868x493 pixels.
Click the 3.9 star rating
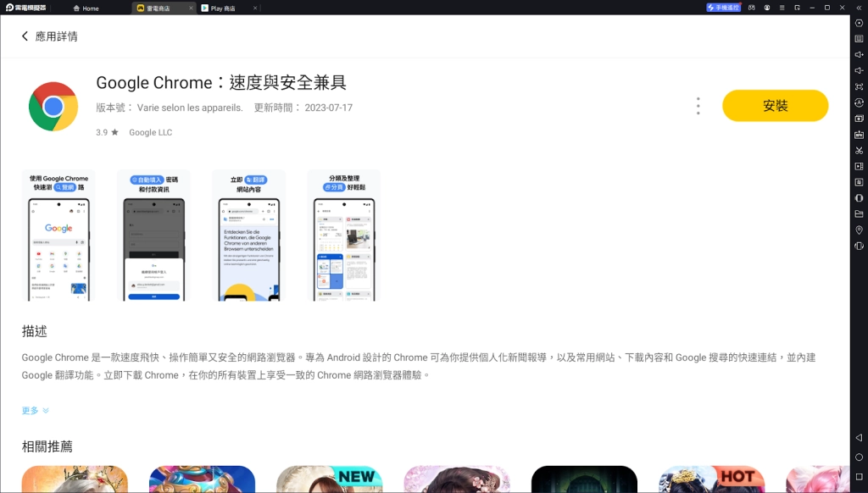[107, 132]
